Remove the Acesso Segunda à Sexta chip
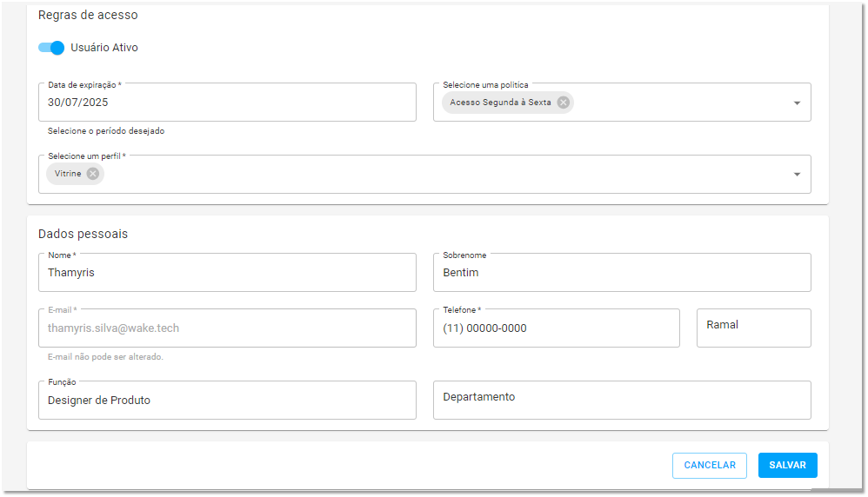The image size is (868, 497). coord(563,103)
